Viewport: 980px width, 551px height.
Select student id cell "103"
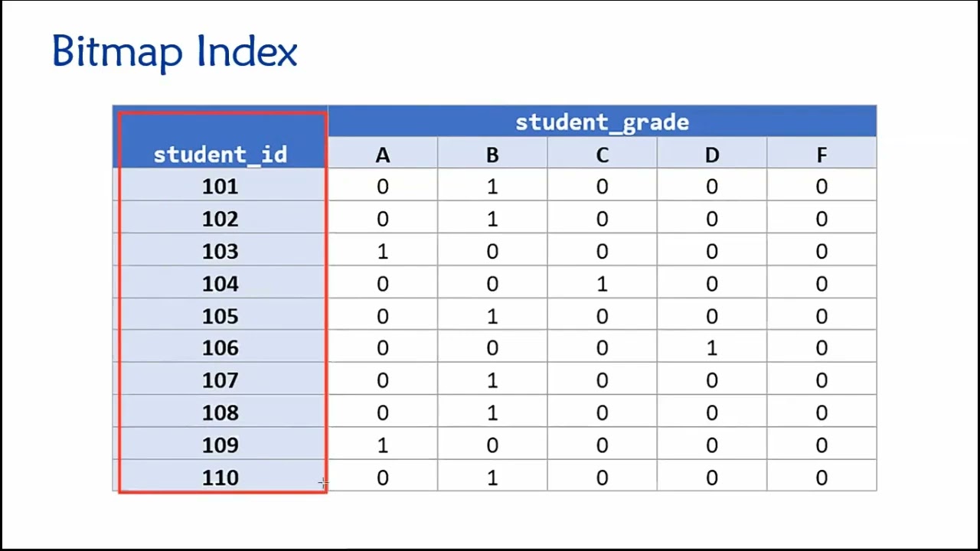tap(220, 250)
